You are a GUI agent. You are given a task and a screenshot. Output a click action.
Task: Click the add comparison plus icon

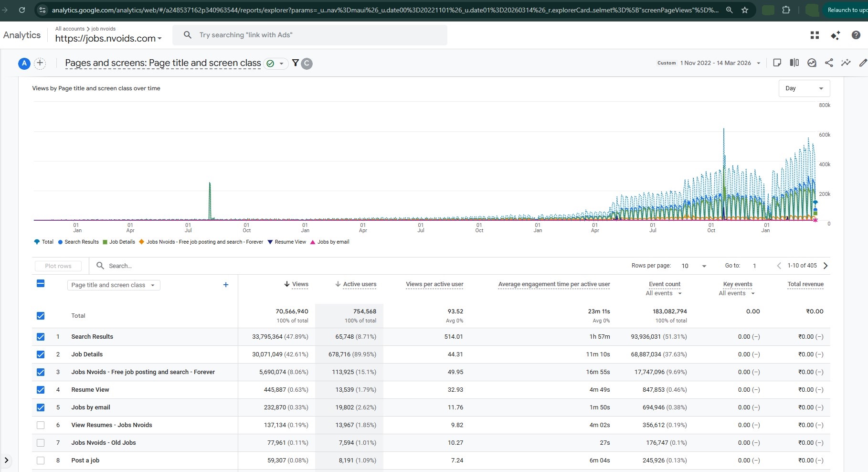click(x=40, y=63)
